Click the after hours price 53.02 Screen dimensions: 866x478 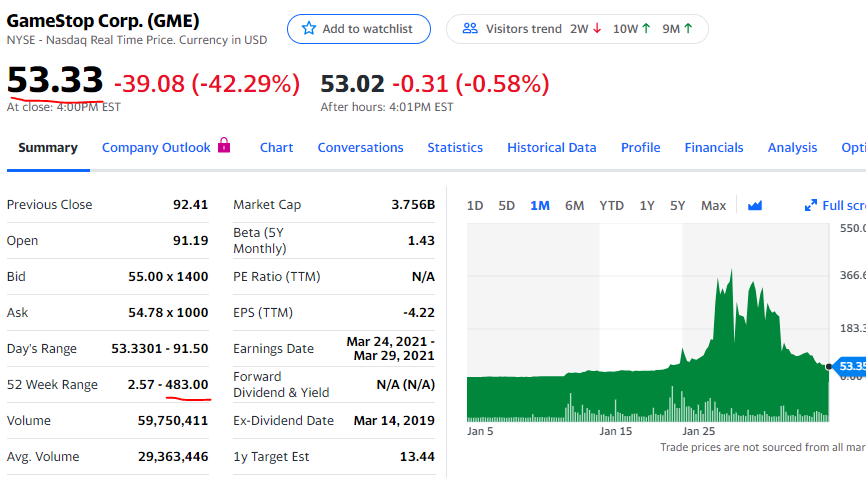(x=352, y=84)
